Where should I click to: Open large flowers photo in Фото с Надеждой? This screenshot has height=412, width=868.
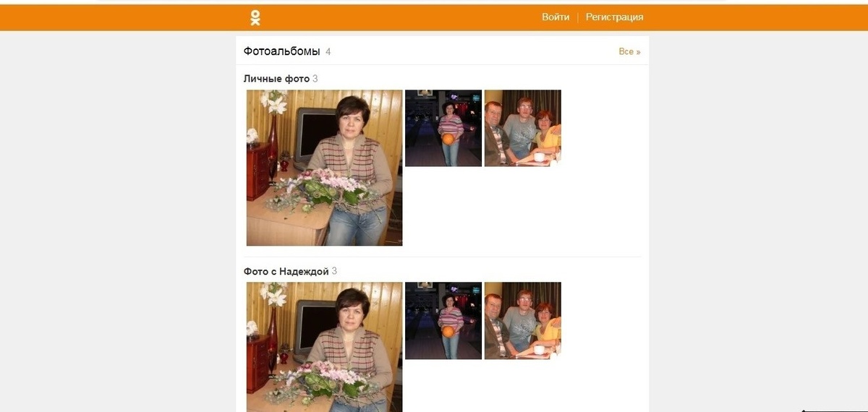pos(324,347)
